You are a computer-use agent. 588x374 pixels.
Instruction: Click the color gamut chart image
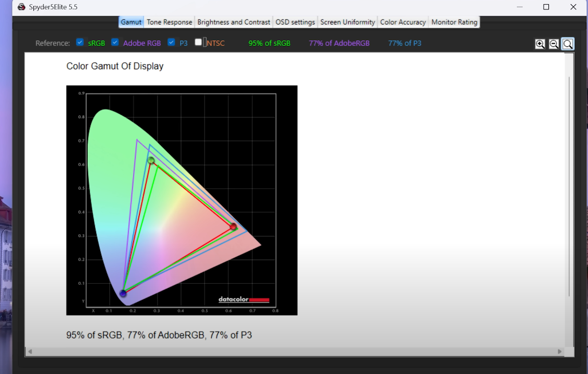(x=182, y=200)
